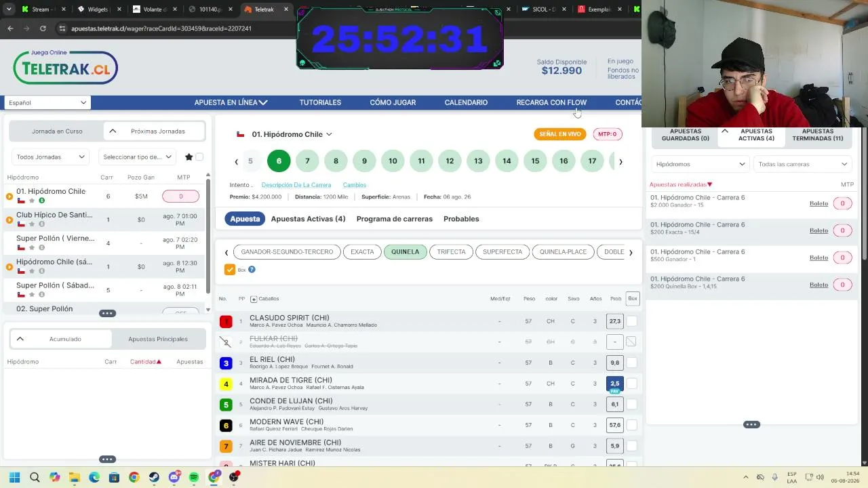Uncheck the orange Box checkbox
The width and height of the screenshot is (868, 488).
230,270
